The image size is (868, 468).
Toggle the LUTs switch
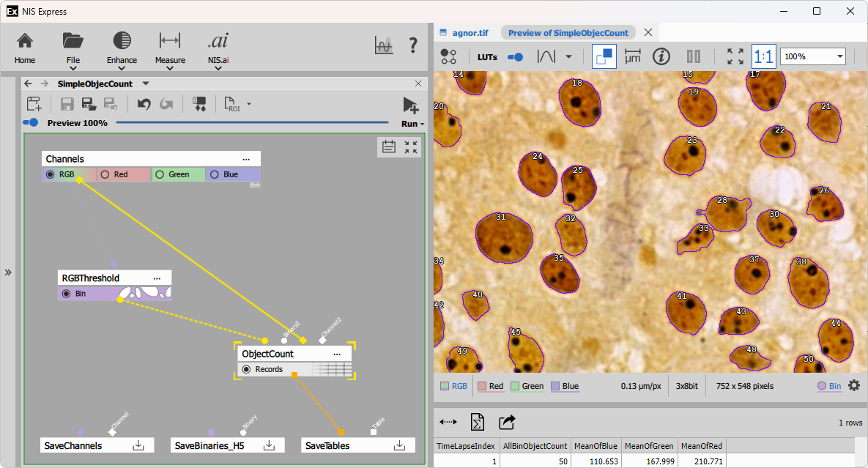[x=515, y=56]
